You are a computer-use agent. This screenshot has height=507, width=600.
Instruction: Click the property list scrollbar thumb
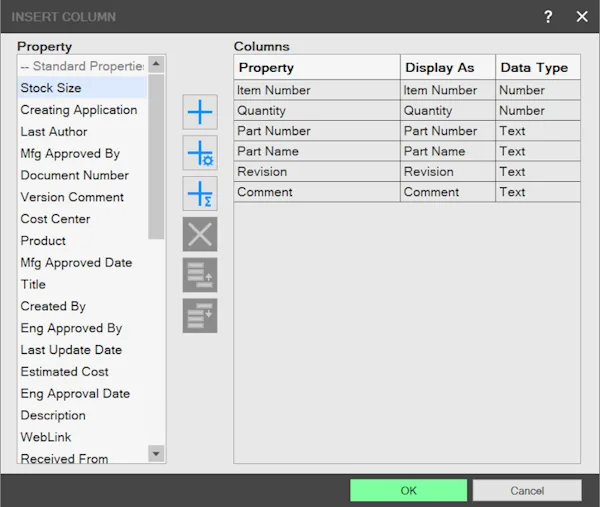click(x=156, y=157)
